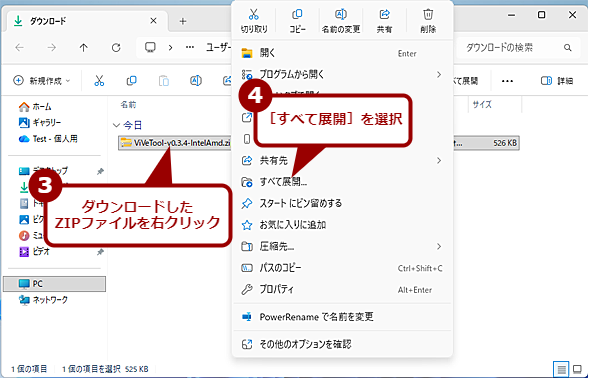This screenshot has width=589, height=379.
Task: Toggle the 詳細 details pane
Action: tap(557, 81)
